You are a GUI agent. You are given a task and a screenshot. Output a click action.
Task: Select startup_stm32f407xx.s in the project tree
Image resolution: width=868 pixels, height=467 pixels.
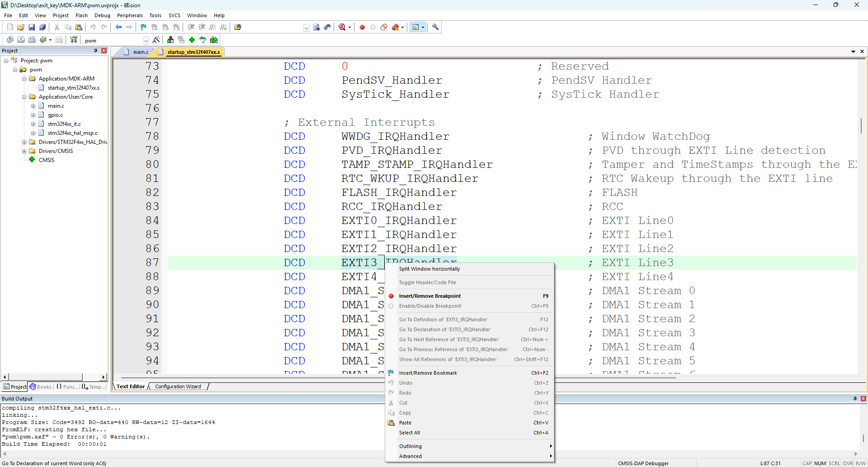click(x=73, y=88)
